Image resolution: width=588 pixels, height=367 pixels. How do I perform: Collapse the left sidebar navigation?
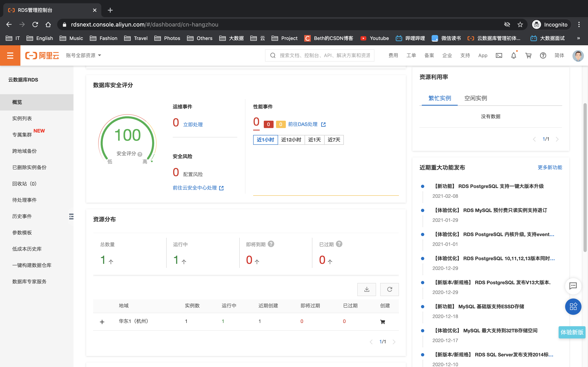pos(71,216)
